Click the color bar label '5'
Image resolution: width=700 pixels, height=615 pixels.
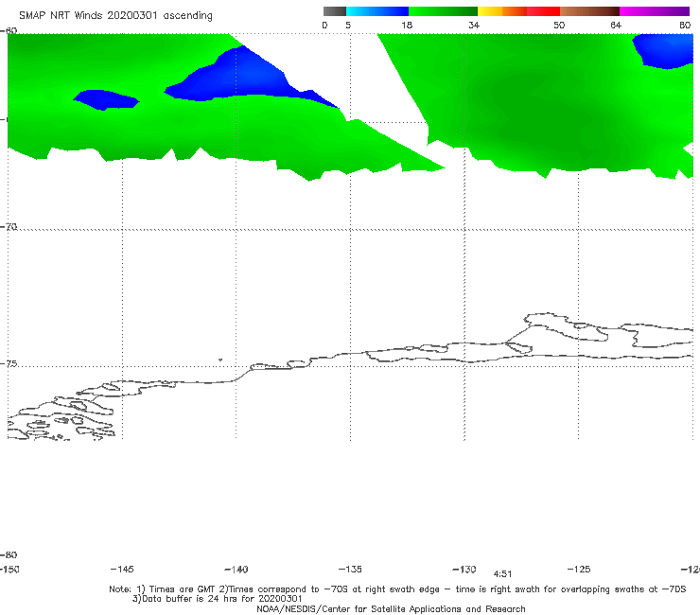[x=348, y=26]
